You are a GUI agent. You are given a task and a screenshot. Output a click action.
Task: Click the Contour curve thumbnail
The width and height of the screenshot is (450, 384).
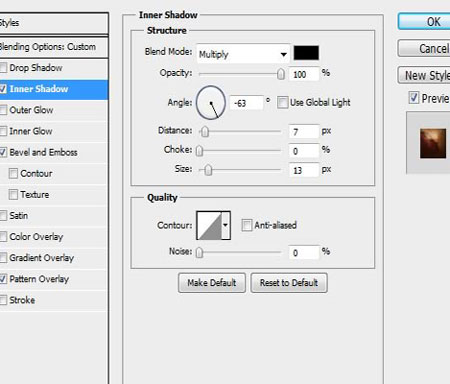[209, 225]
